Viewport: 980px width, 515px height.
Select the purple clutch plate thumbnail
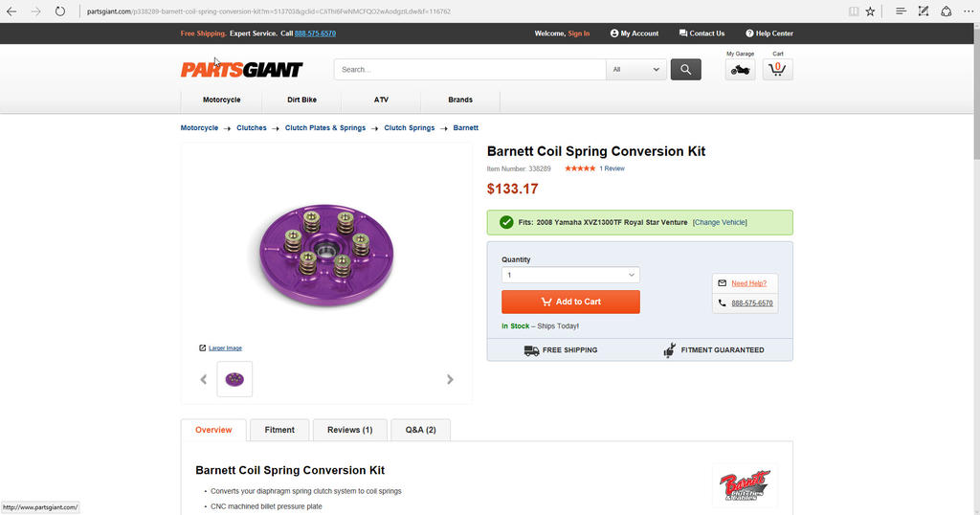[x=234, y=379]
